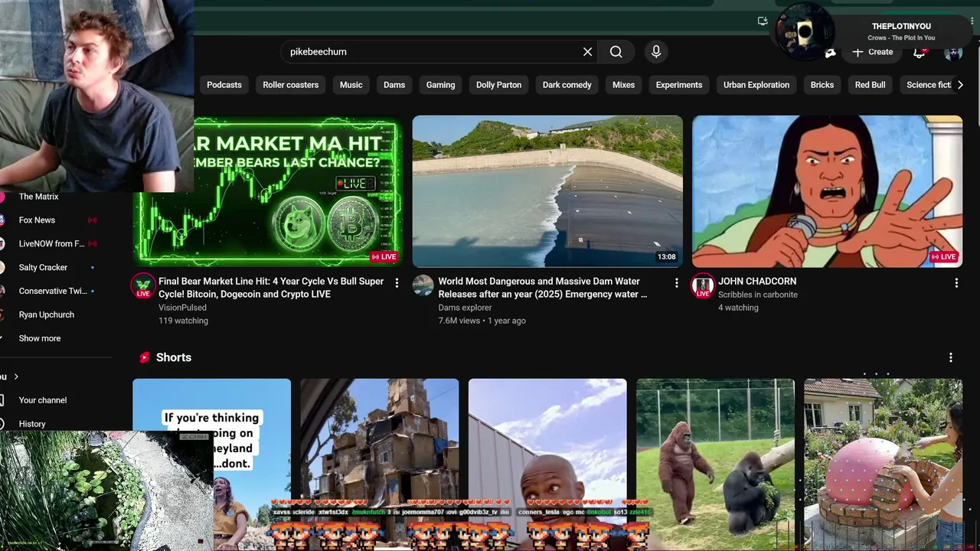Click the 13:08 duration badge
Viewport: 980px width, 551px height.
click(x=666, y=257)
